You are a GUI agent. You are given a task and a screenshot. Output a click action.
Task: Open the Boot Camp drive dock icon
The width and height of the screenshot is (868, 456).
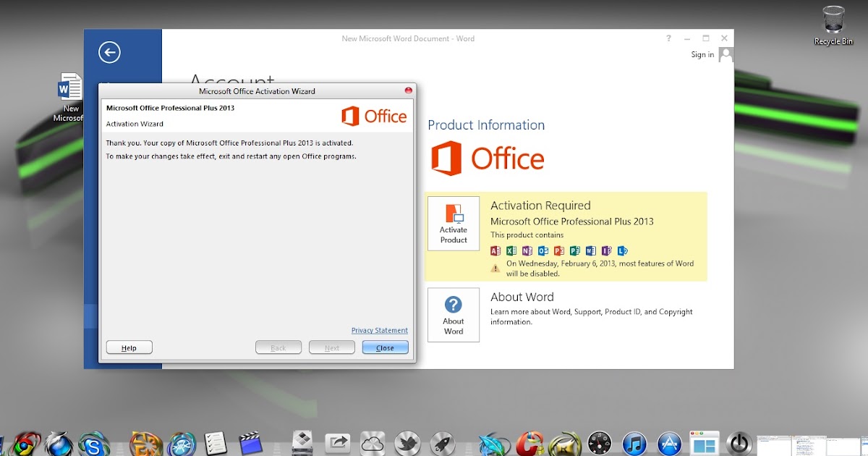tap(302, 444)
